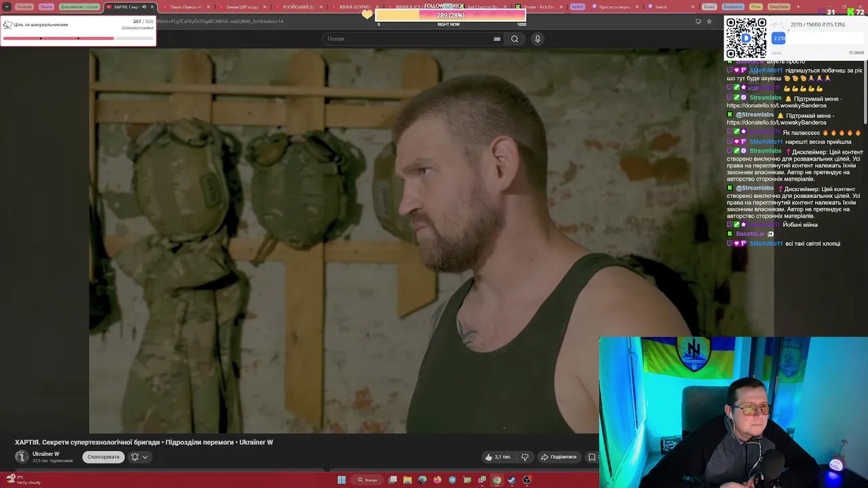868x488 pixels.
Task: Open the Документалі і історія tab group
Action: 79,7
